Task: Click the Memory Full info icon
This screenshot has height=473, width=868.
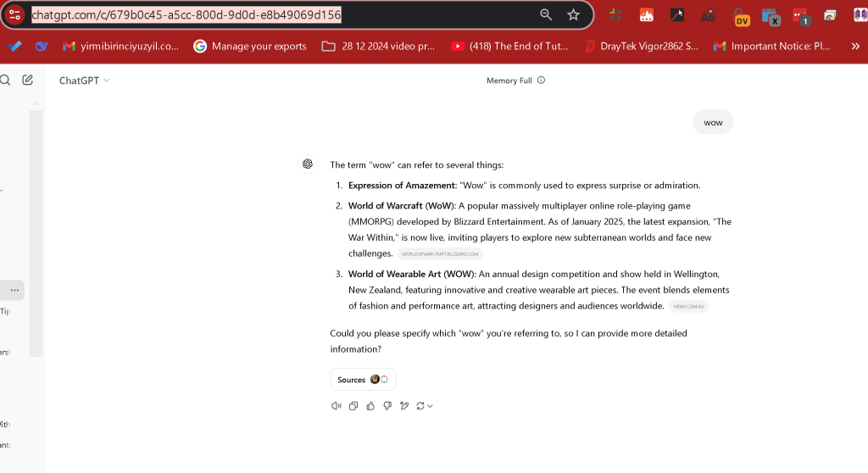Action: coord(542,81)
